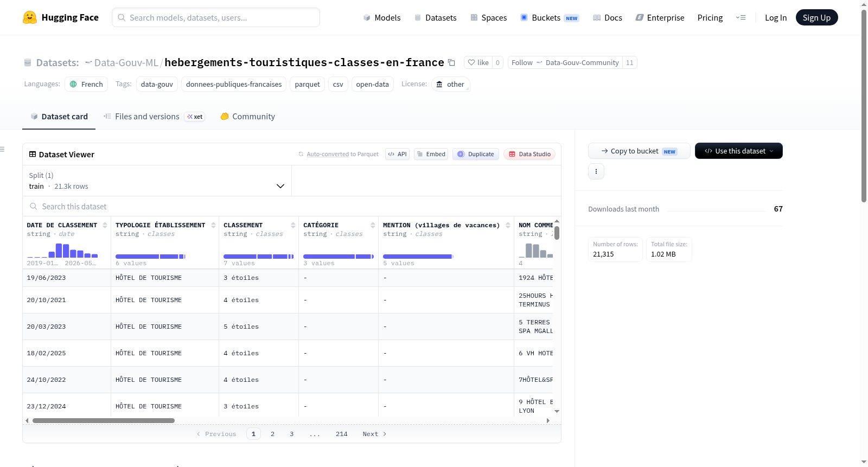Focus the Search this dataset field
868x467 pixels.
coord(291,206)
